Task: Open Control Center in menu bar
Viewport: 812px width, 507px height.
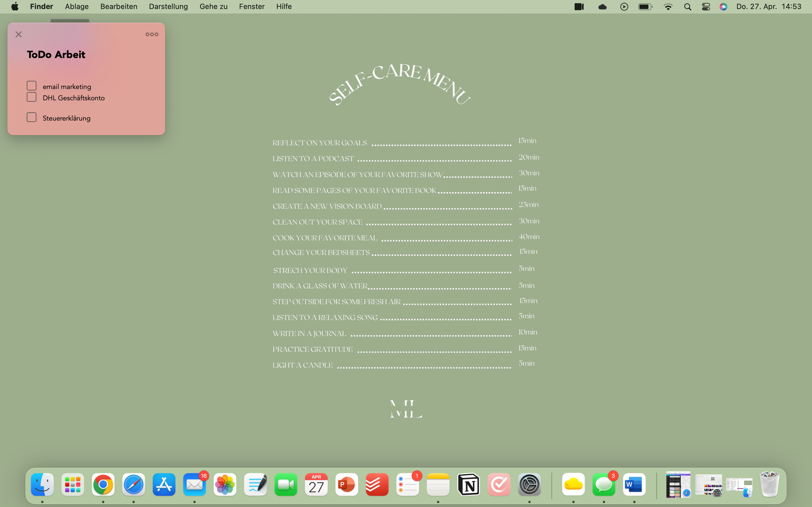Action: (x=706, y=7)
